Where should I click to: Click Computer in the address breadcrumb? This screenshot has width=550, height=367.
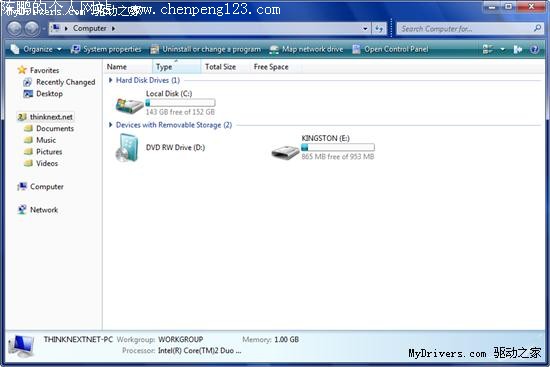click(x=89, y=28)
